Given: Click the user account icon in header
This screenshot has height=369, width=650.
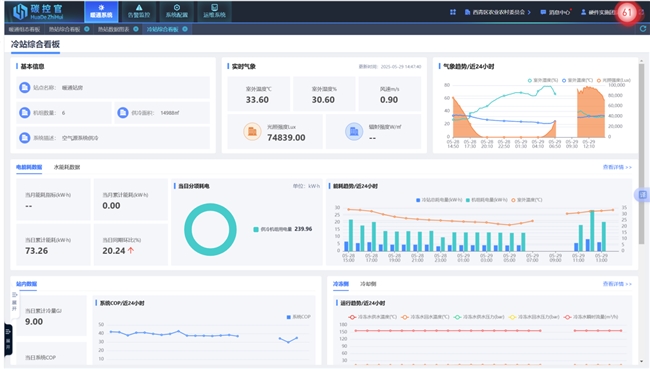Looking at the screenshot, I should coord(583,12).
